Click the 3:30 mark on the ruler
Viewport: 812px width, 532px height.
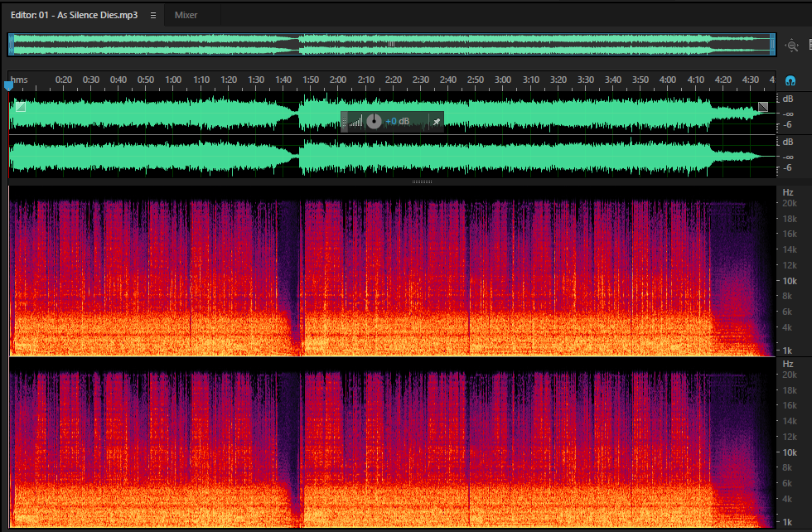coord(586,80)
